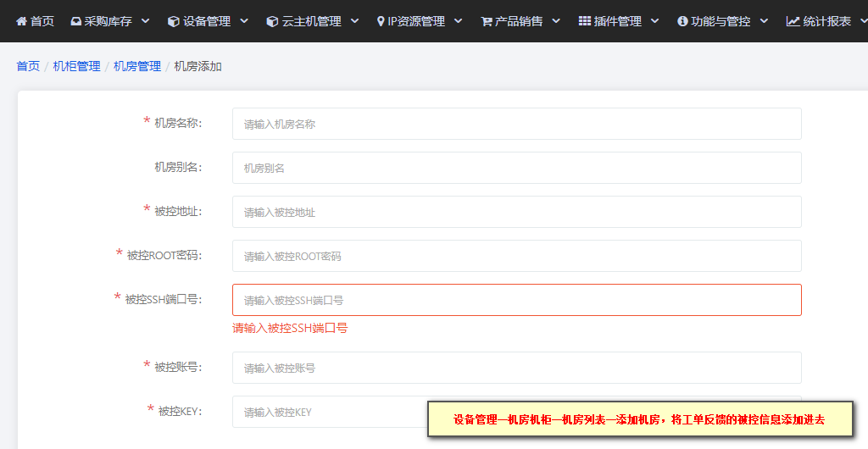
Task: Focus the 被控地址 input field
Action: [516, 212]
